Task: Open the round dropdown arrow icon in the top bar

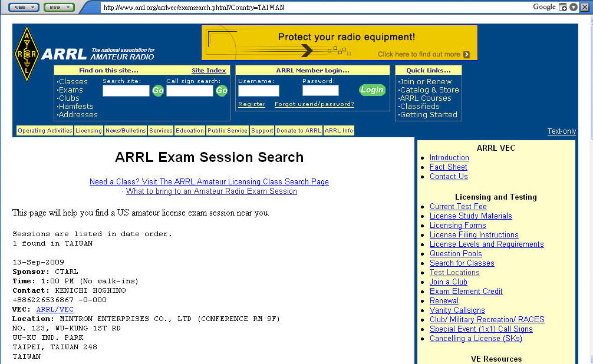Action: tap(574, 7)
